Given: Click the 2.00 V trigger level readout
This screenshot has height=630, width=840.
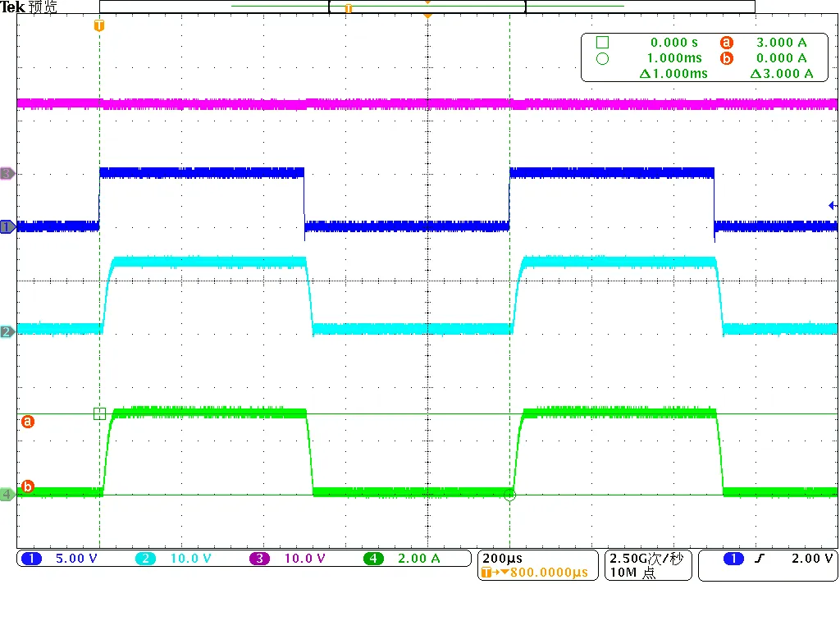Looking at the screenshot, I should 812,559.
